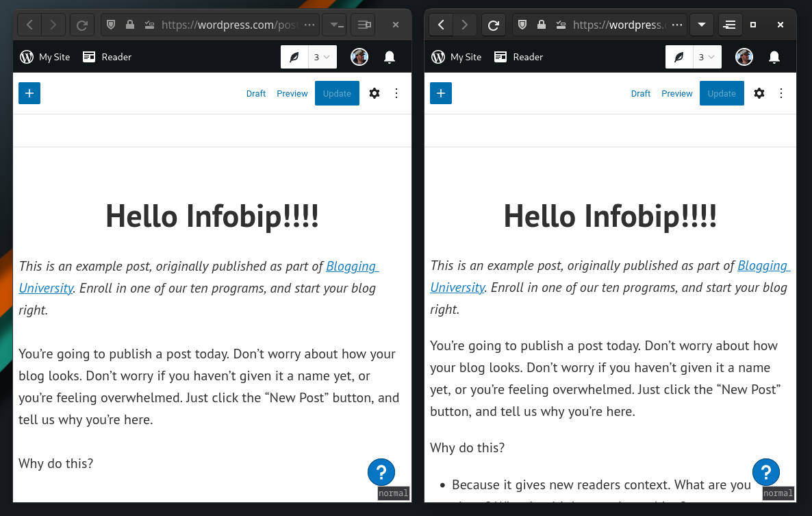
Task: Click the Blogging University link in left window
Action: pyautogui.click(x=352, y=267)
